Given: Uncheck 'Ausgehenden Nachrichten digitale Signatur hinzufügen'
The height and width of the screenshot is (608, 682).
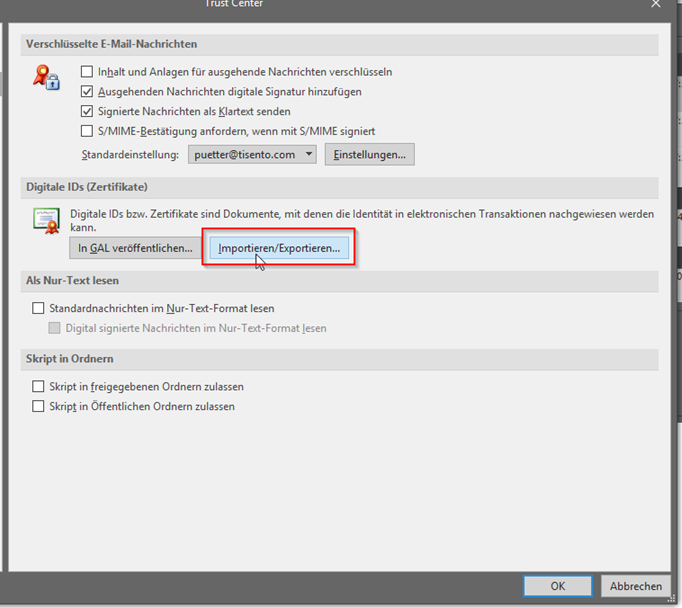Looking at the screenshot, I should point(87,91).
